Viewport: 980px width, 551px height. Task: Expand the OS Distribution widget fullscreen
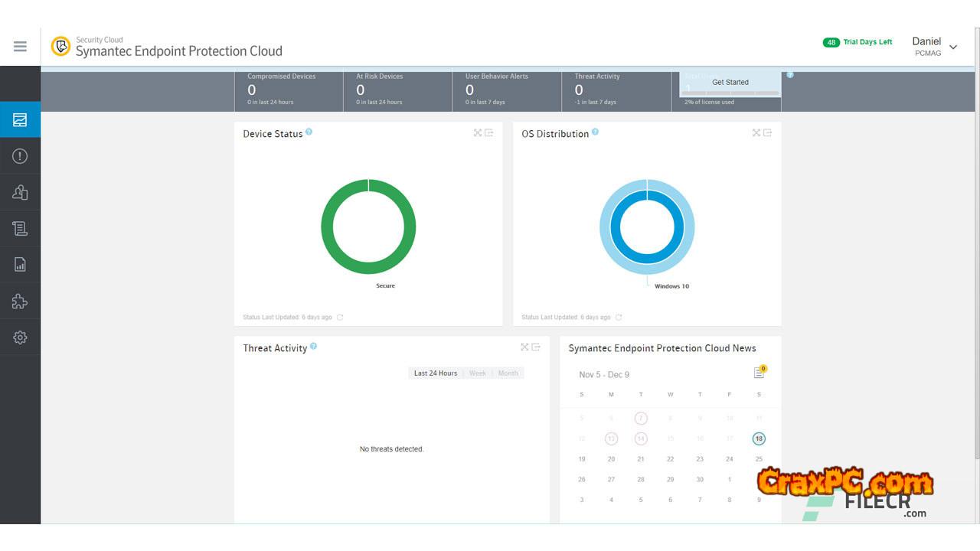pyautogui.click(x=756, y=133)
